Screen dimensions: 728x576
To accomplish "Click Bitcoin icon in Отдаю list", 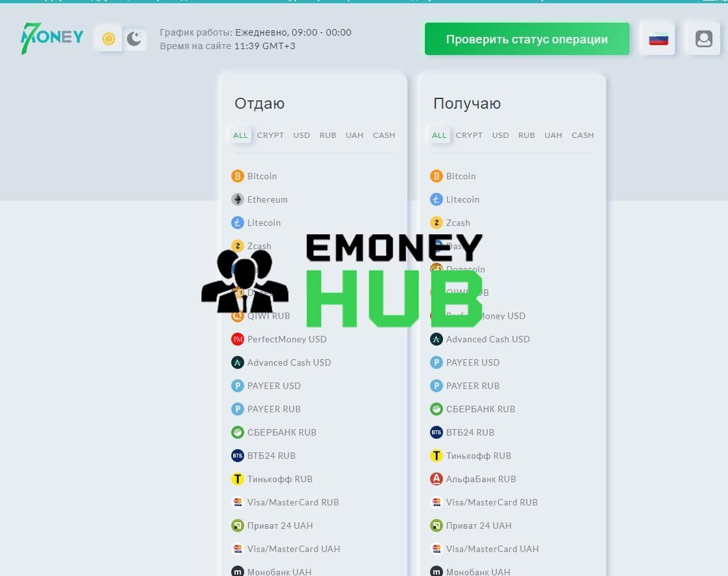I will [x=238, y=176].
